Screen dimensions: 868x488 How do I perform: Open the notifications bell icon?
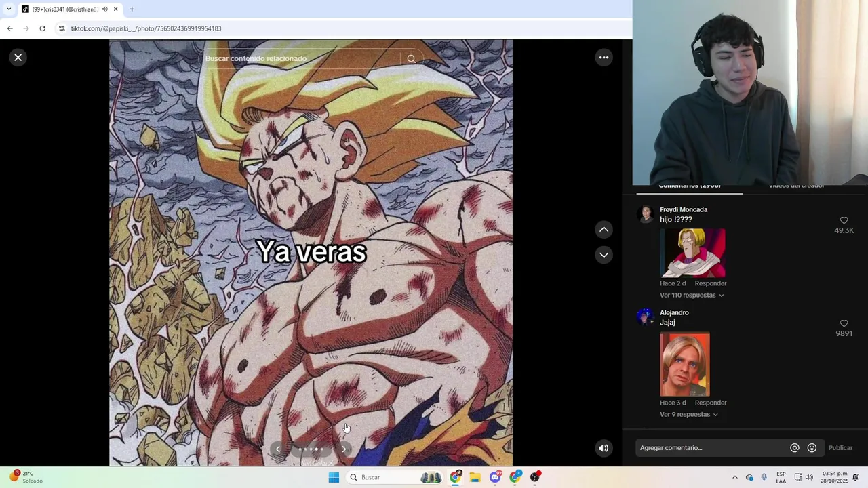pyautogui.click(x=856, y=477)
